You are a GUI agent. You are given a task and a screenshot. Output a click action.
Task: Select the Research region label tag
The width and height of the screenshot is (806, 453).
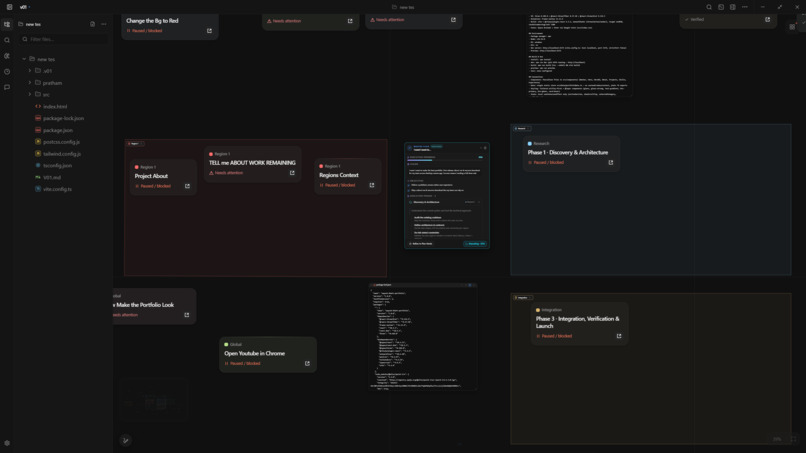pos(522,129)
